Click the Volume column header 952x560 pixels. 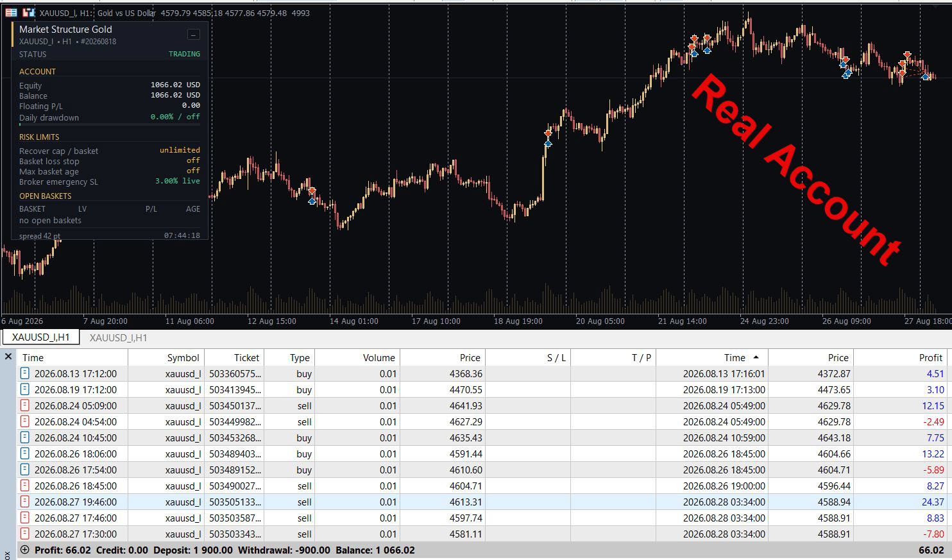pyautogui.click(x=378, y=357)
